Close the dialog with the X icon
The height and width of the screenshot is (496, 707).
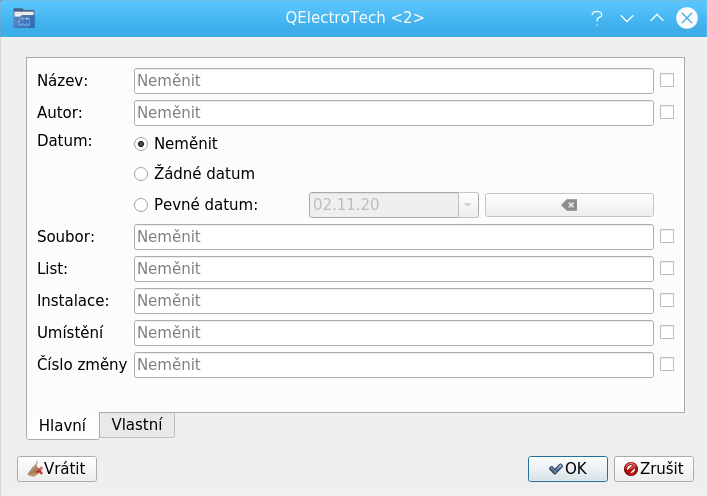pyautogui.click(x=687, y=18)
